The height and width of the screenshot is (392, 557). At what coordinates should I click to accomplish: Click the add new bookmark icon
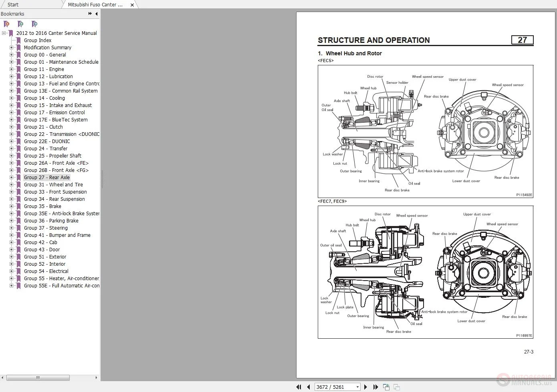click(x=20, y=24)
